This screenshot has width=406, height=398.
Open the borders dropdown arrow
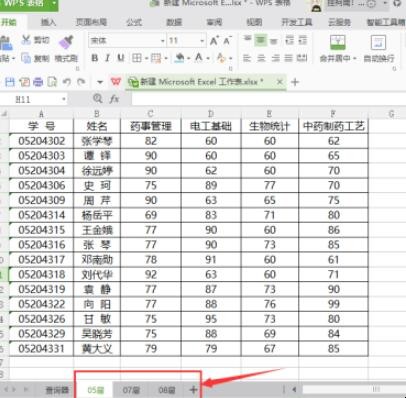[x=146, y=58]
